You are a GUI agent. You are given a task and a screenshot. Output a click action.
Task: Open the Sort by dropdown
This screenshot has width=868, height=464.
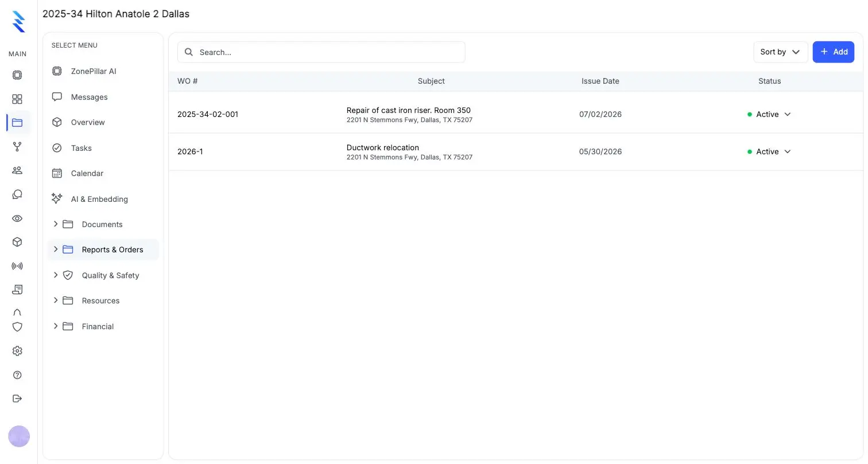coord(780,52)
